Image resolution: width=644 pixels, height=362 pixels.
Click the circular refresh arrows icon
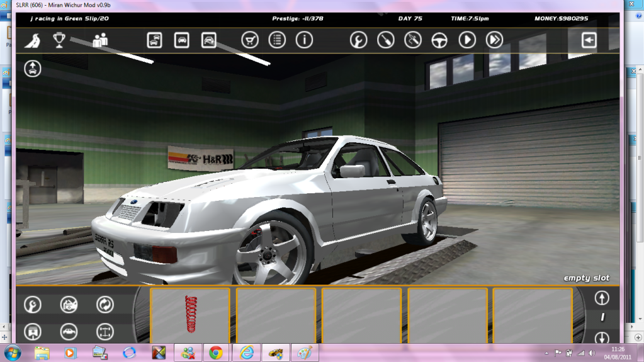tap(105, 305)
